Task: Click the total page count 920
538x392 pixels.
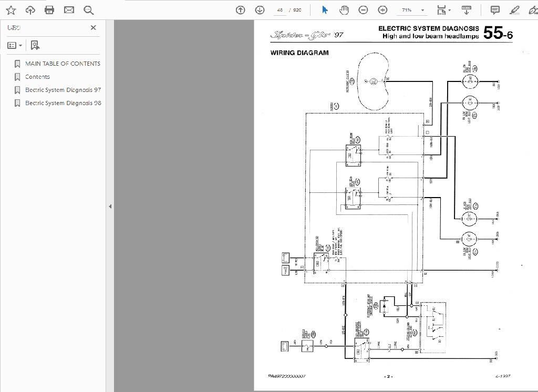Action: pos(297,11)
